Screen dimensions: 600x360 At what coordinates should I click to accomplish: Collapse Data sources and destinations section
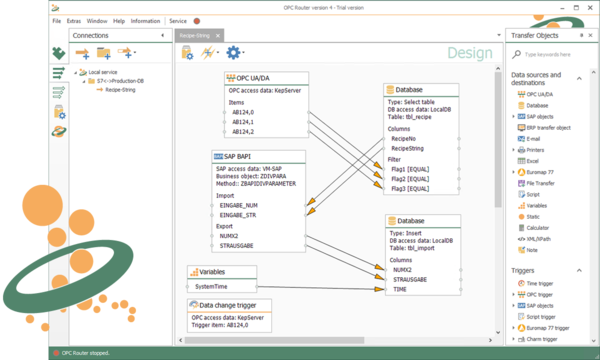tap(579, 78)
